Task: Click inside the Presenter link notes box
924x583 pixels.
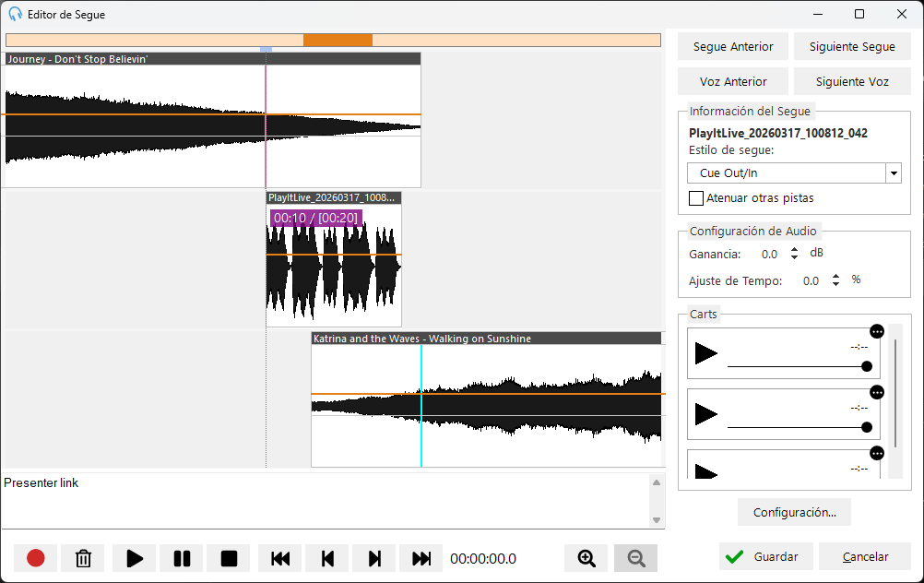Action: [326, 501]
